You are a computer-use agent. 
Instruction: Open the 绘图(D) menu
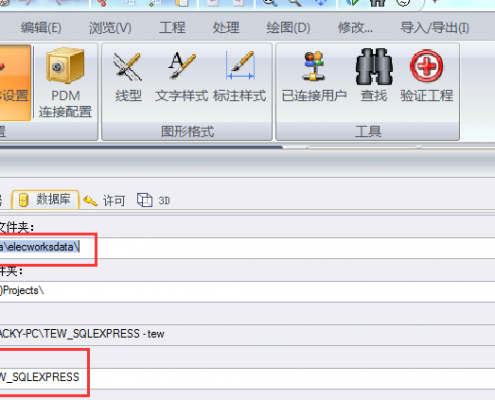coord(288,28)
